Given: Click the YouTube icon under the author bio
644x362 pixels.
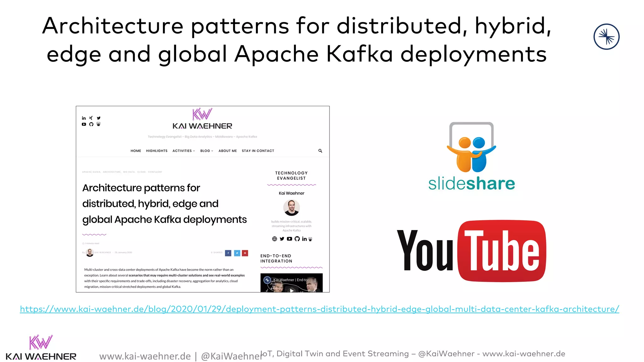Looking at the screenshot, I should click(x=290, y=239).
